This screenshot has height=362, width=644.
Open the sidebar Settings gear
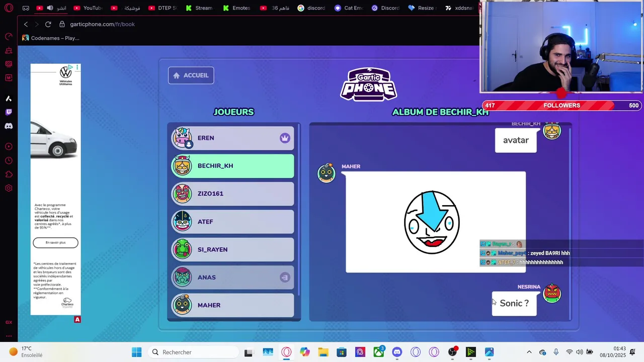(9, 189)
